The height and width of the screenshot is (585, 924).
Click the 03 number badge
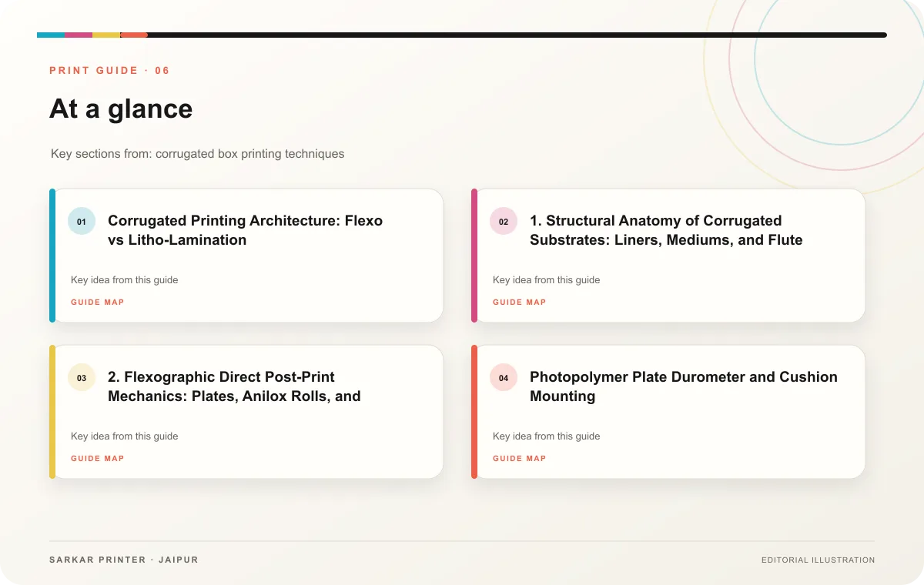pos(82,378)
